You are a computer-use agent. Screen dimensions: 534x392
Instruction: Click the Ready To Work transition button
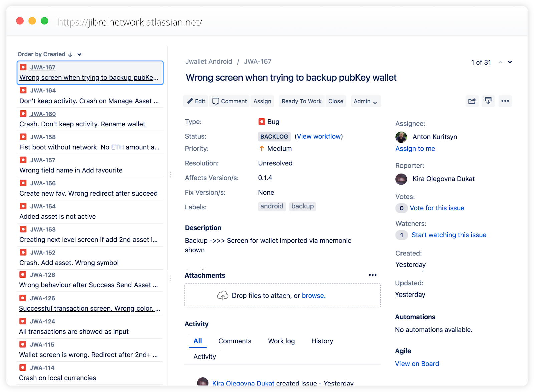pyautogui.click(x=302, y=101)
